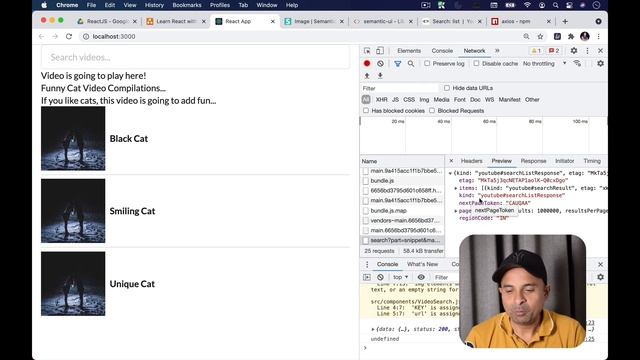Show All request types filter
The width and height of the screenshot is (640, 360).
coord(366,100)
